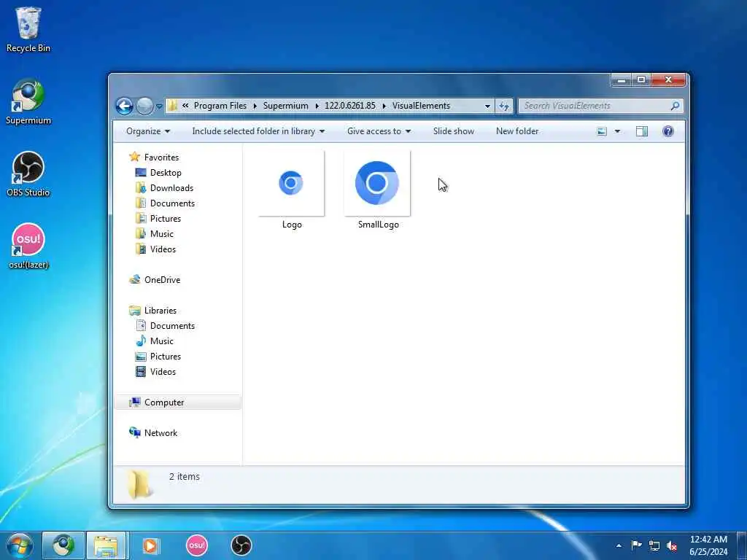Toggle the preview pane

point(642,131)
